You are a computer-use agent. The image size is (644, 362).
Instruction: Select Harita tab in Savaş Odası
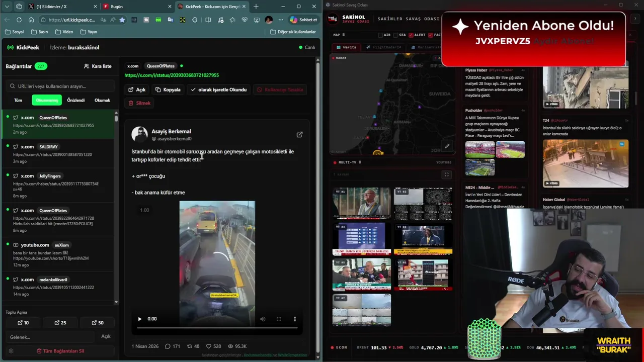pos(347,47)
